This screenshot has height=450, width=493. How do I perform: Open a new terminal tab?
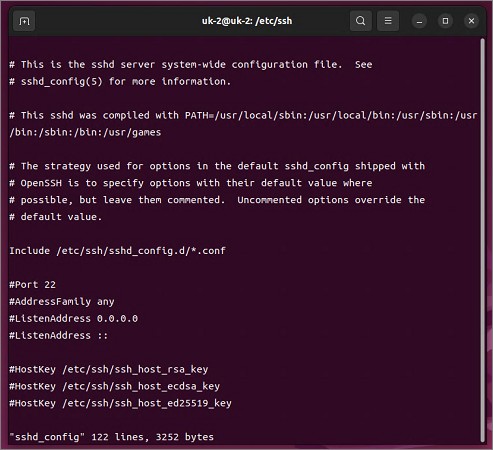coord(24,21)
